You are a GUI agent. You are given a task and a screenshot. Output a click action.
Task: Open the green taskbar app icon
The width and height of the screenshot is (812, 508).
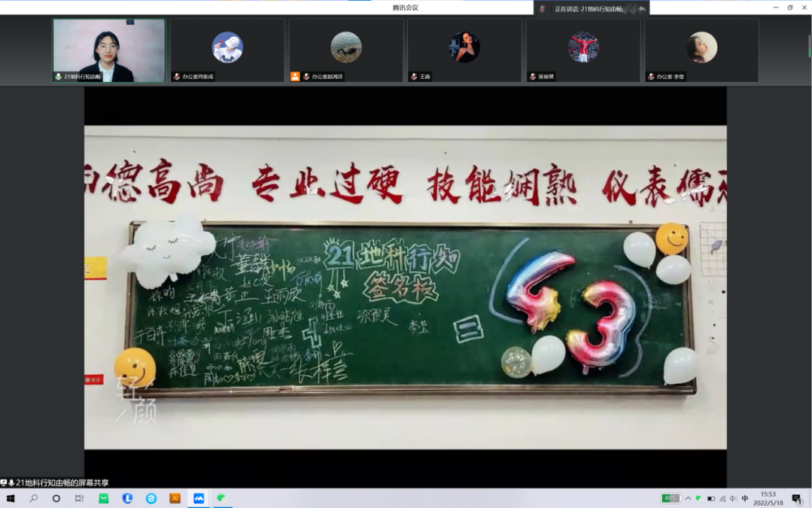(104, 498)
